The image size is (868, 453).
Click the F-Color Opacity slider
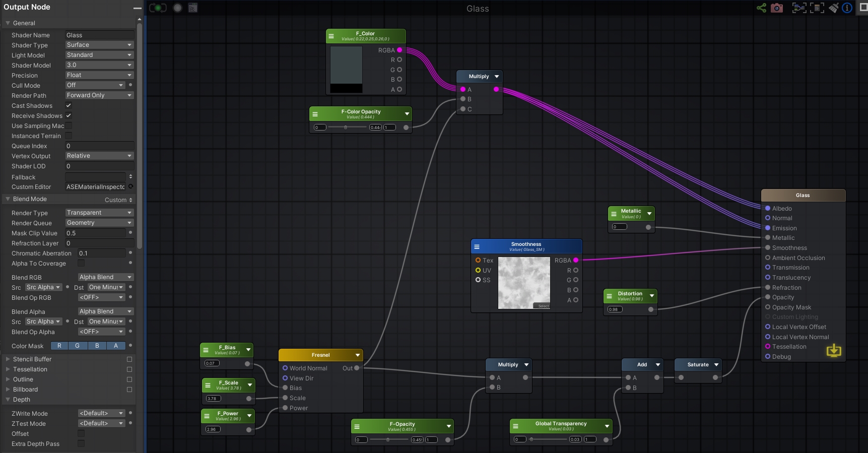coord(347,127)
